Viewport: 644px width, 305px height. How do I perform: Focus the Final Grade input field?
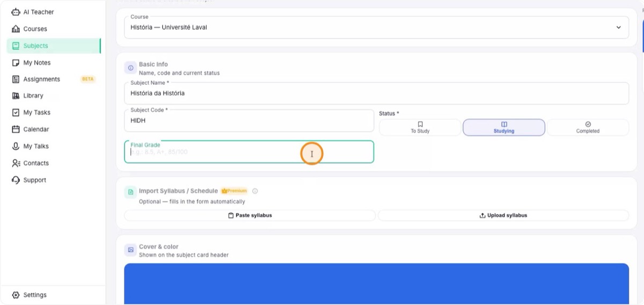pos(249,152)
